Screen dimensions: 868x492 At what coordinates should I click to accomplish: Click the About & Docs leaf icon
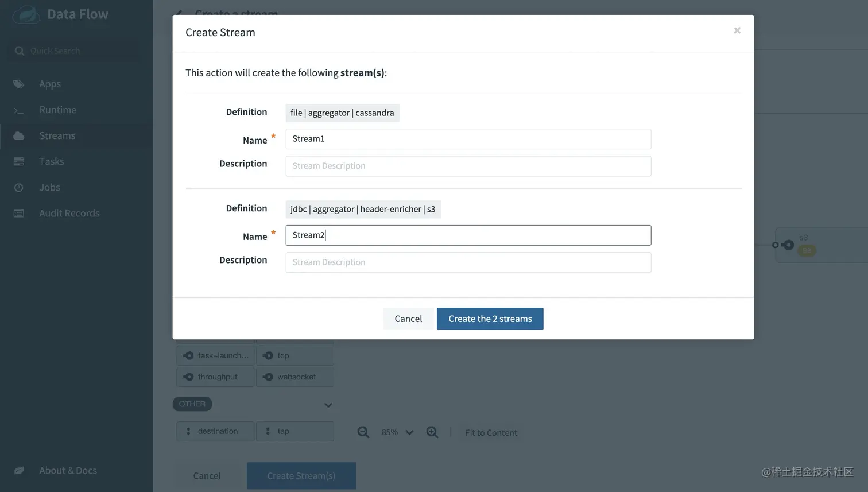coord(19,470)
